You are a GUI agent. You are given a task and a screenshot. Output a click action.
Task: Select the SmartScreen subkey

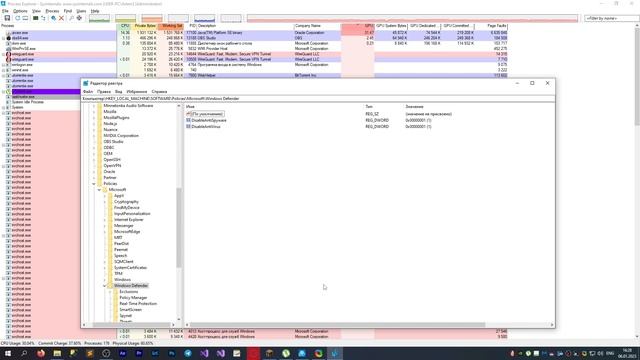[130, 310]
